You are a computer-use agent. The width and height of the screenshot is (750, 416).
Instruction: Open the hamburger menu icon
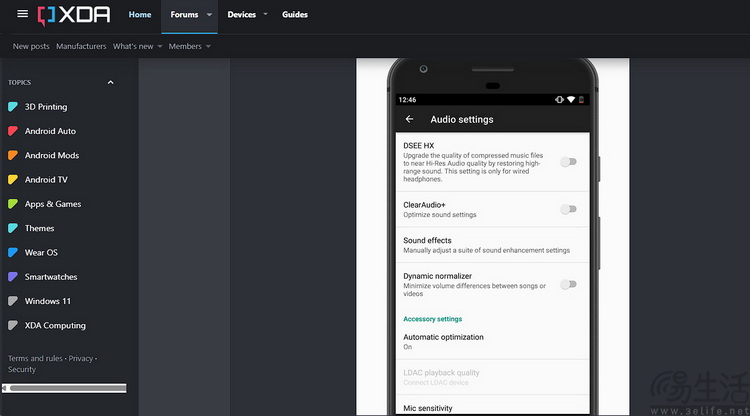[x=22, y=14]
